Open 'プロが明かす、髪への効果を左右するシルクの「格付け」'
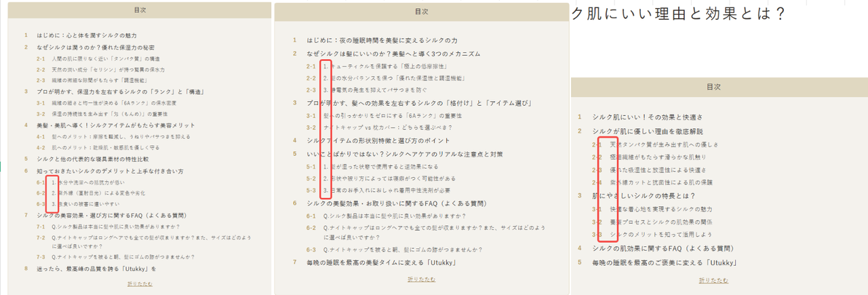The height and width of the screenshot is (295, 868). [418, 102]
